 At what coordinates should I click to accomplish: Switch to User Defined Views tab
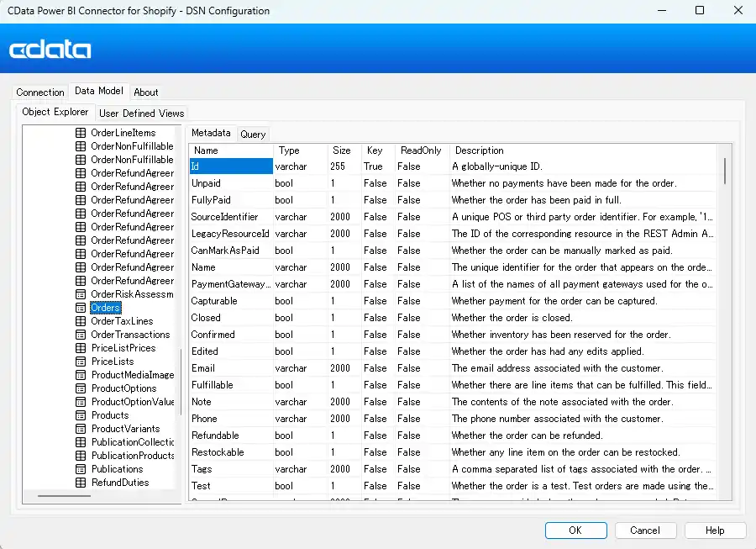[x=141, y=113]
